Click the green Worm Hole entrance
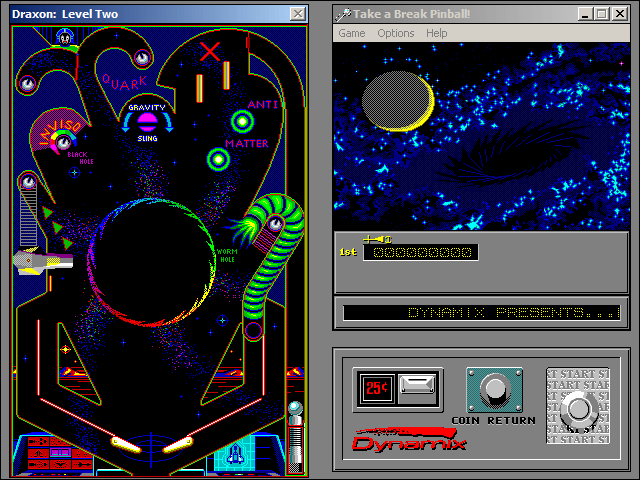 (x=271, y=223)
